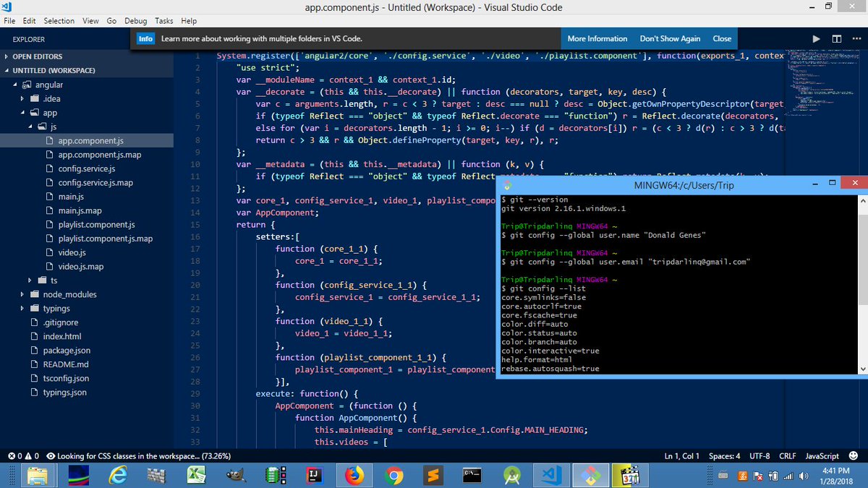Viewport: 868px width, 488px height.
Task: Click the Git icon in MINGW64 title bar
Action: pyautogui.click(x=507, y=186)
